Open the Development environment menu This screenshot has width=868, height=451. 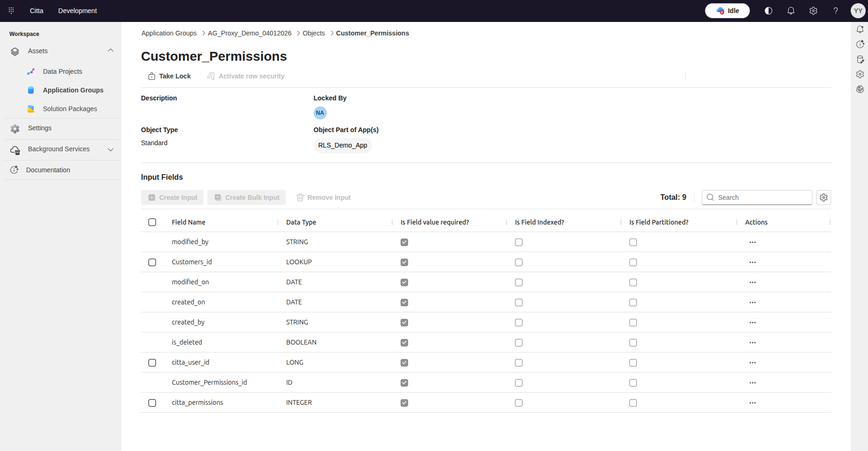point(78,11)
